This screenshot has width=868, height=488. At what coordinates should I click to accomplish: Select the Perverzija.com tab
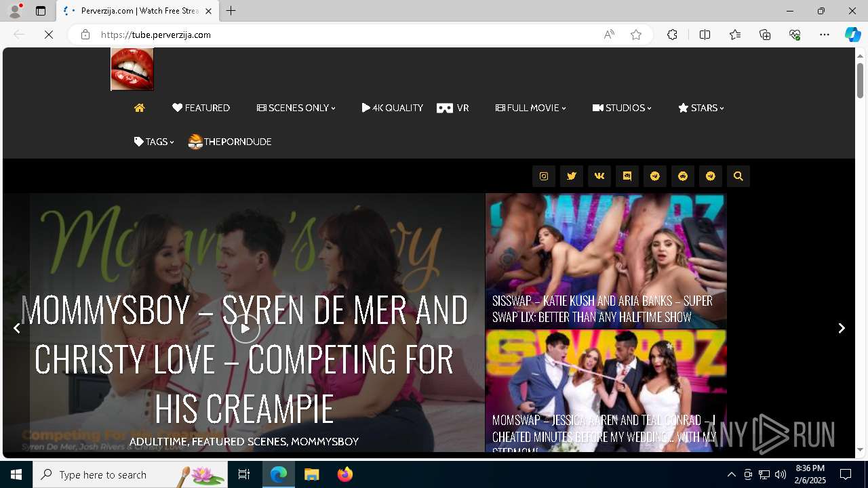coord(138,11)
